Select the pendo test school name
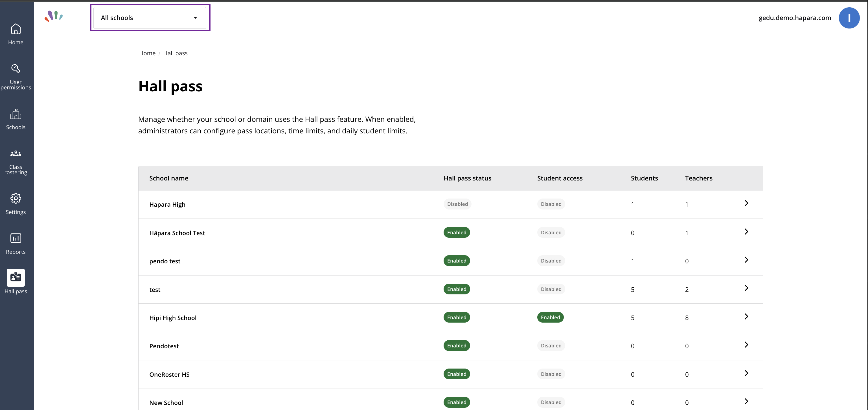The width and height of the screenshot is (868, 410). [x=165, y=261]
